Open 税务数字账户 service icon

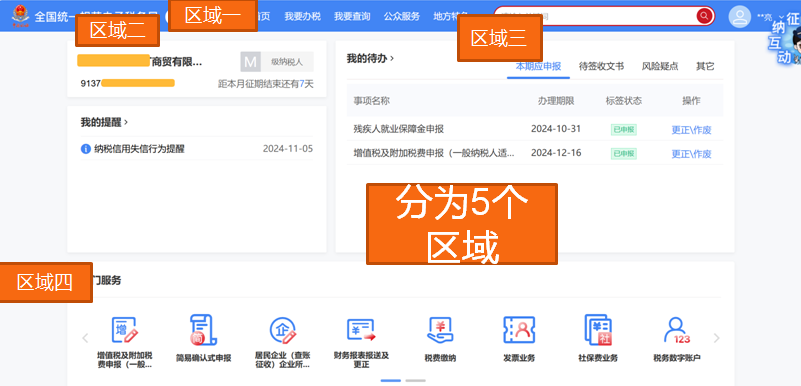[x=677, y=330]
